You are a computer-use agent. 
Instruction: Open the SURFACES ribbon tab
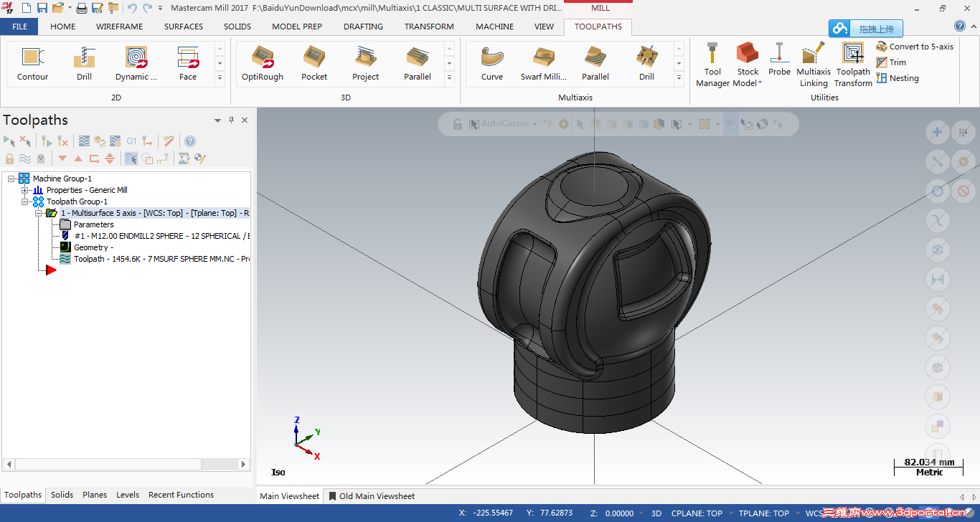pos(184,27)
